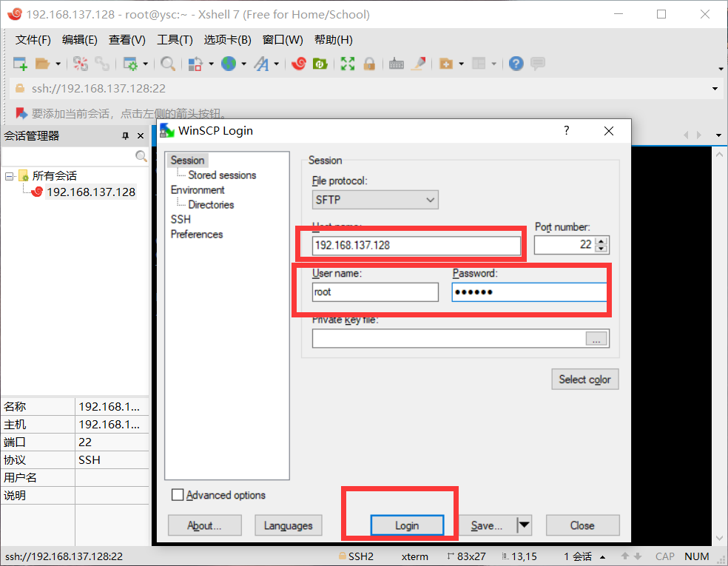The height and width of the screenshot is (566, 728).
Task: Open the dropdown next to globe icon
Action: point(243,64)
